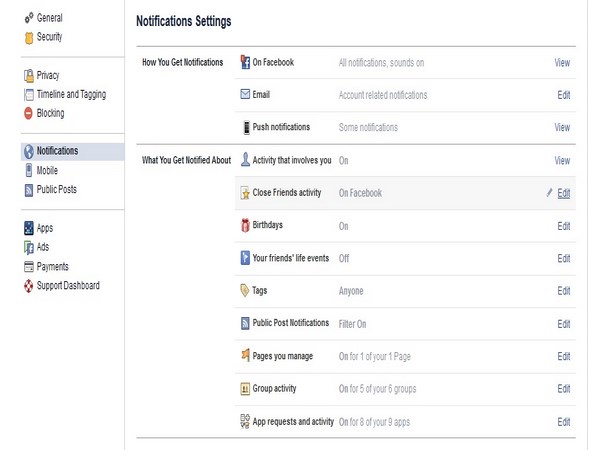Edit Birthdays notification setting
600x450 pixels.
coord(564,226)
